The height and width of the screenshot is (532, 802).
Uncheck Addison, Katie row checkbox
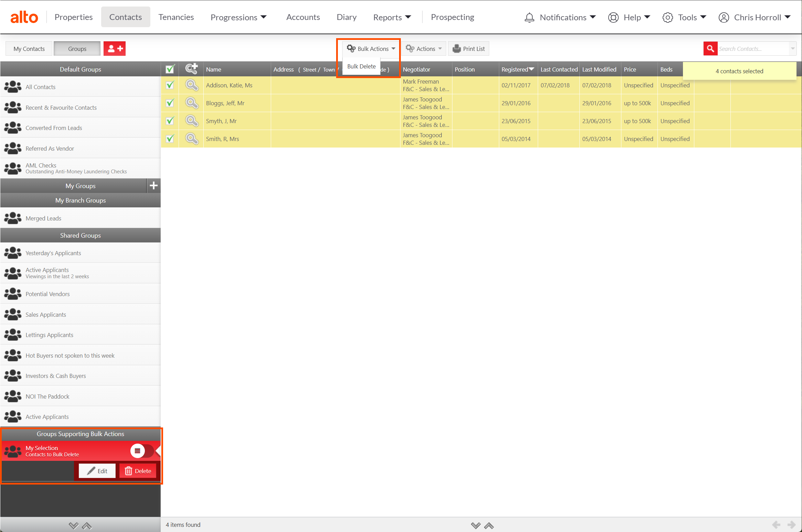[x=170, y=85]
